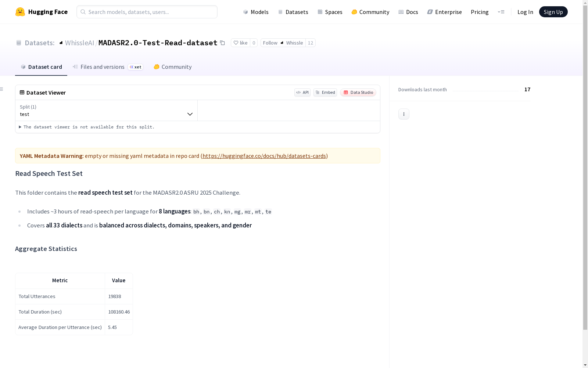The image size is (588, 368).
Task: Click the Average Duration per Utterance label
Action: 60,327
